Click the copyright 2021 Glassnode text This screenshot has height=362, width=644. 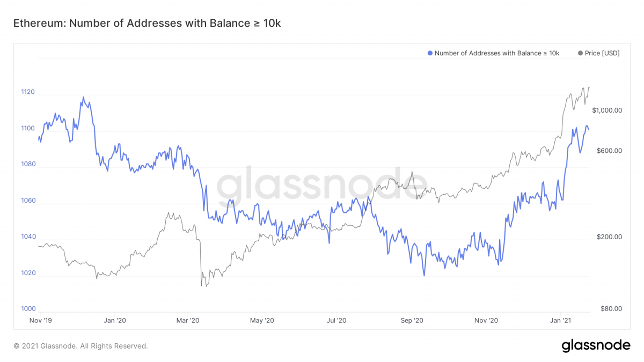pyautogui.click(x=80, y=346)
